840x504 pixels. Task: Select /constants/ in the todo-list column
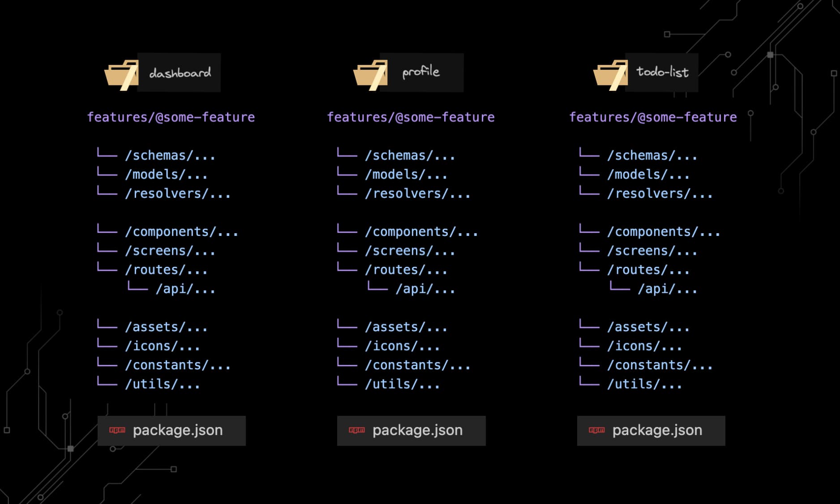(659, 365)
